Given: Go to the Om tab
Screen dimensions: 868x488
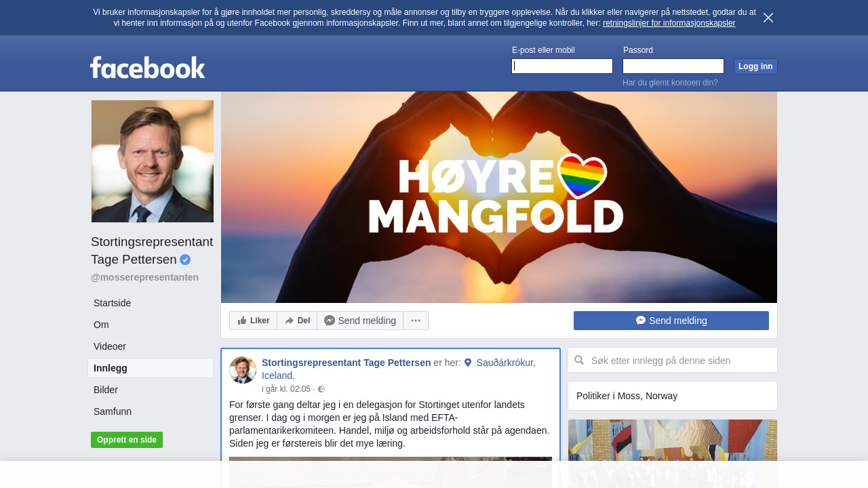Looking at the screenshot, I should 101,325.
